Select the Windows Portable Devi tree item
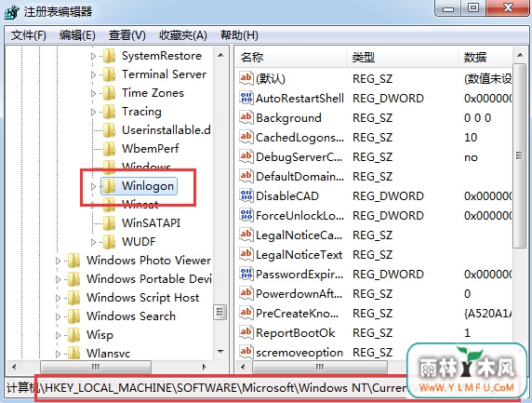 [149, 279]
